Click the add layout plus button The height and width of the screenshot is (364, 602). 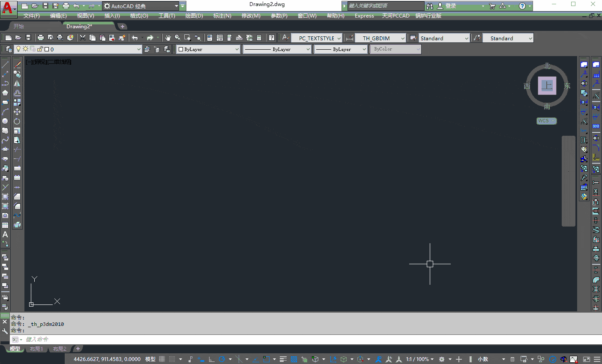(78, 349)
